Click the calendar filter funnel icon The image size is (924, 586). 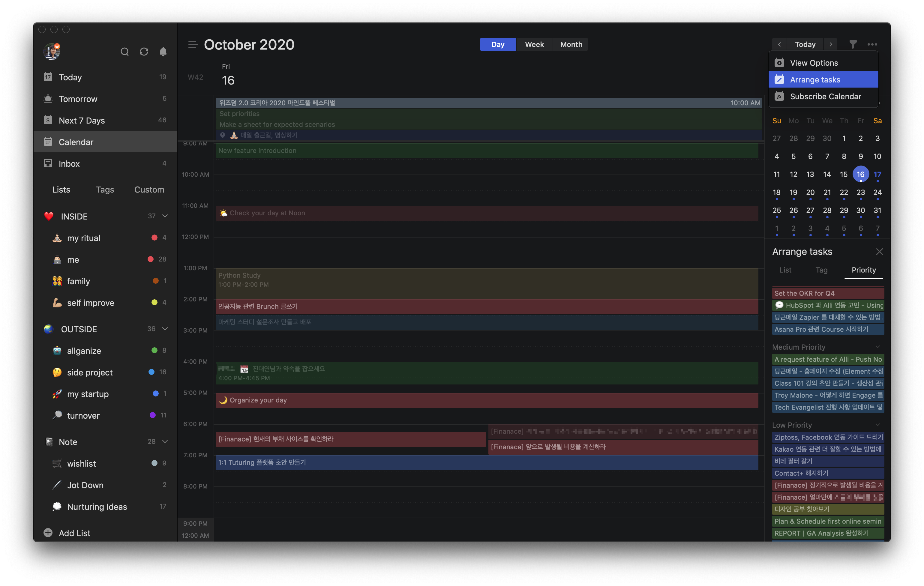point(853,44)
